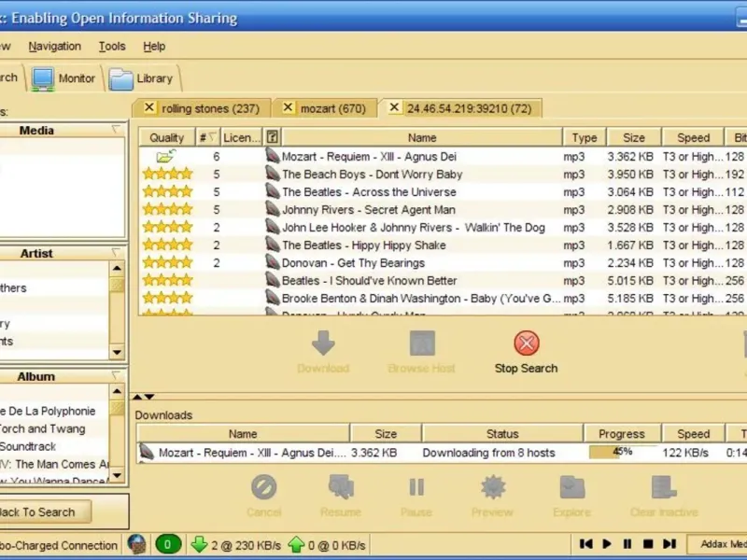Switch to the Library tab
Screen dimensions: 747x560
[142, 78]
